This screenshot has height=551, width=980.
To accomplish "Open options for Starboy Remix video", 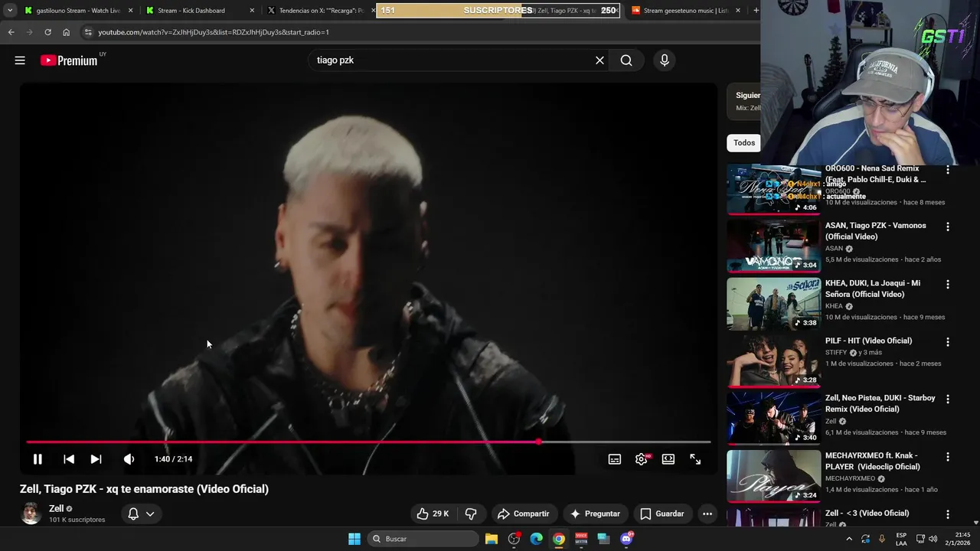I will click(948, 399).
